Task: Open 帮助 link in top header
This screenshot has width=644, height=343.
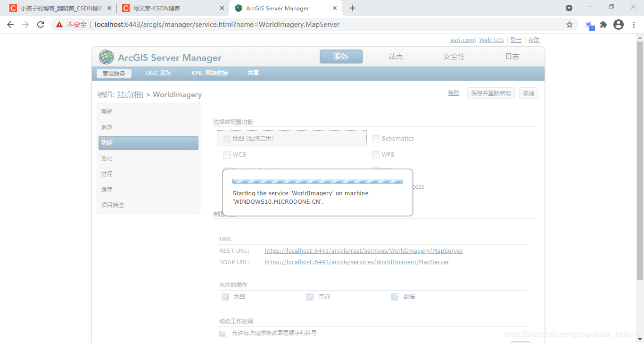Action: pos(534,40)
